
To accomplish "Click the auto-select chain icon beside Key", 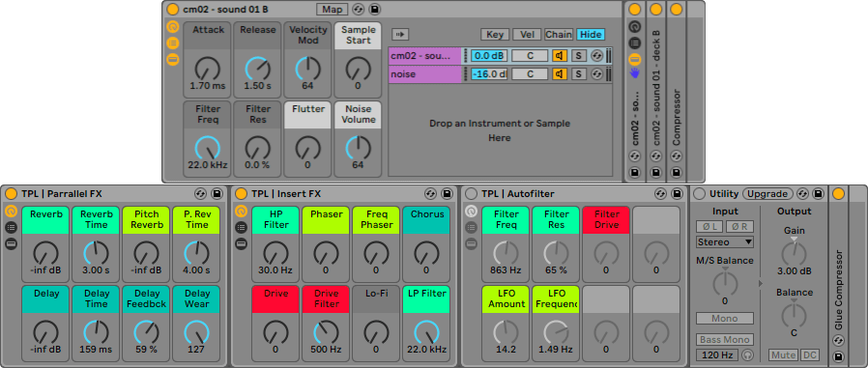I will 400,35.
